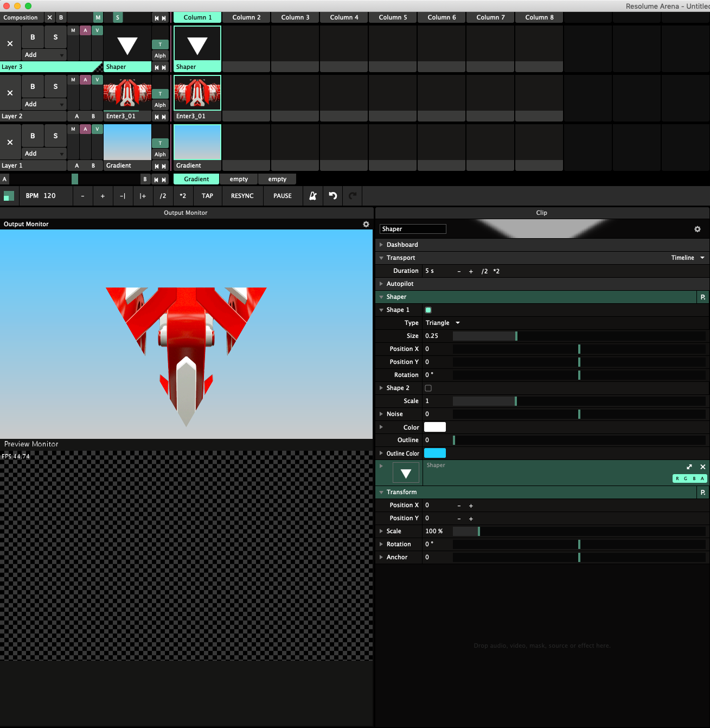The height and width of the screenshot is (728, 710).
Task: Open the Shape Type Triangle dropdown
Action: 443,323
